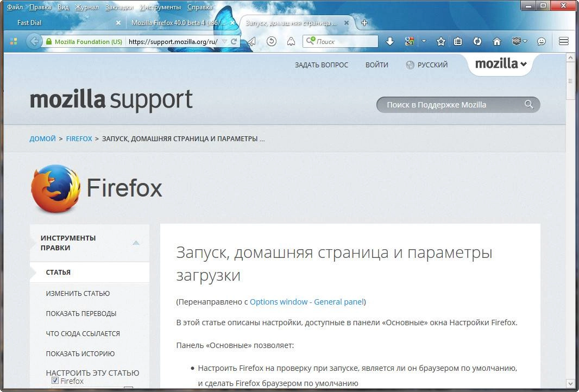This screenshot has height=392, width=579.
Task: Click НАСТРОИТЬ ЭТУ СТАТЬЮ in the sidebar
Action: click(x=92, y=373)
